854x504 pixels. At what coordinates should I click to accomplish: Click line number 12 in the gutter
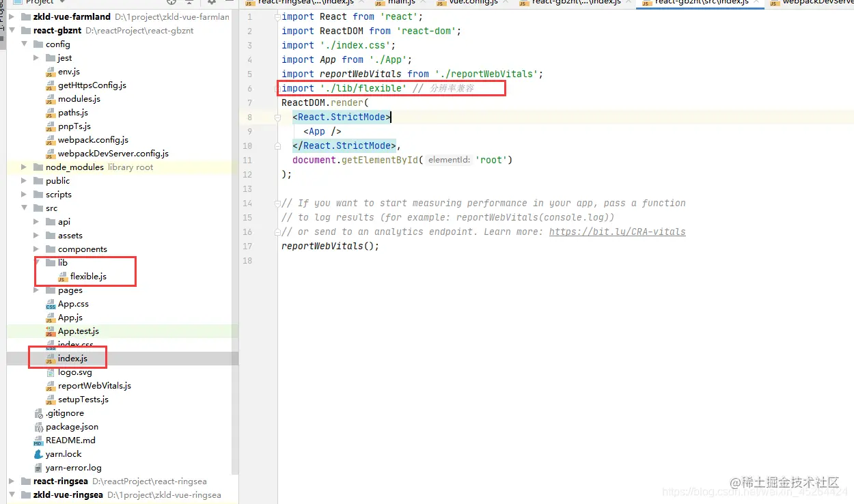247,174
